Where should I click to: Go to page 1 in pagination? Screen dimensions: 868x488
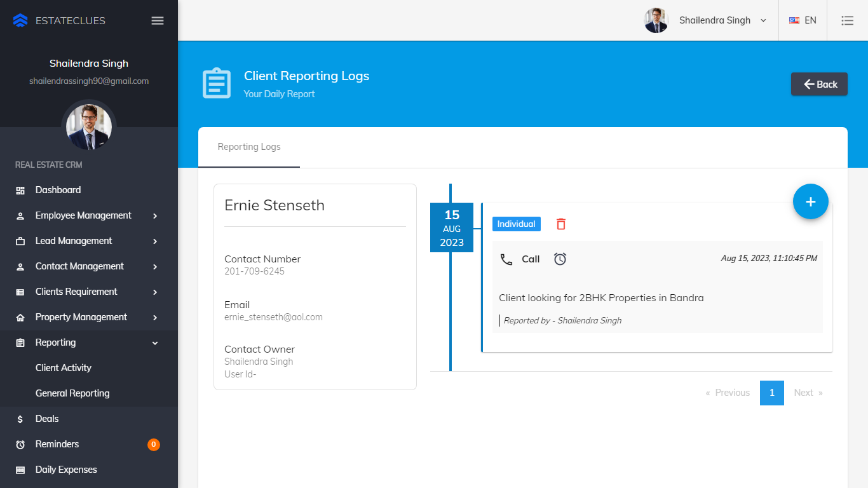771,393
